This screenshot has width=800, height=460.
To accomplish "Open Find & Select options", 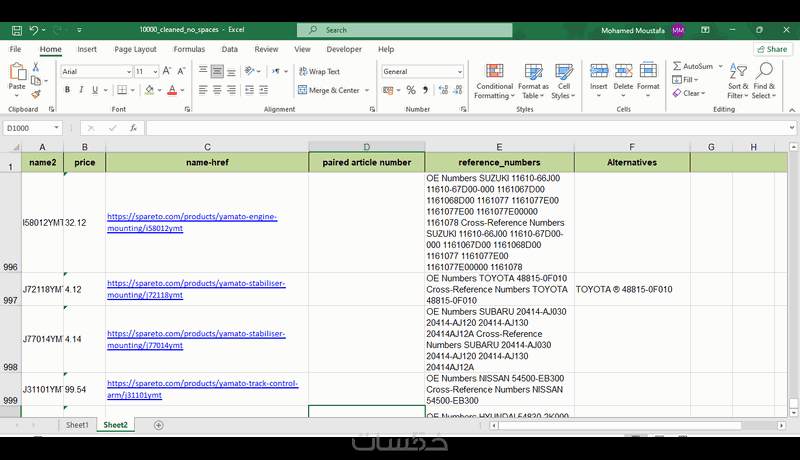I will [x=764, y=82].
